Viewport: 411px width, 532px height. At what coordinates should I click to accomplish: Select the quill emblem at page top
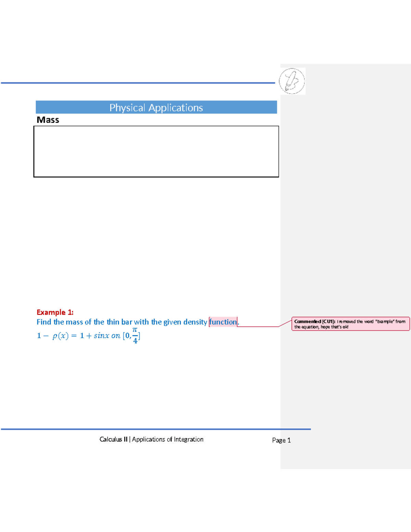coord(292,81)
